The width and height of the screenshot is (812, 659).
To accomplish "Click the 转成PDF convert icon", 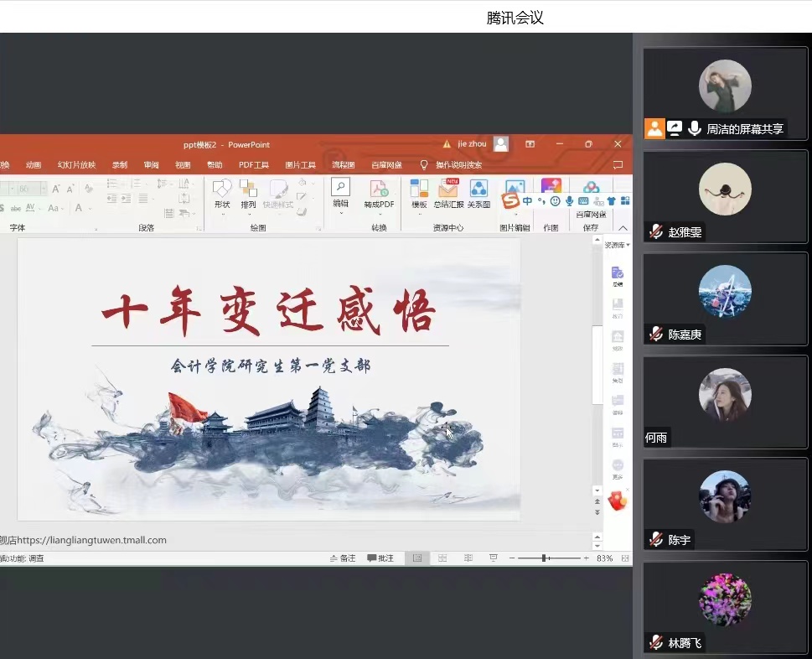I will point(379,193).
